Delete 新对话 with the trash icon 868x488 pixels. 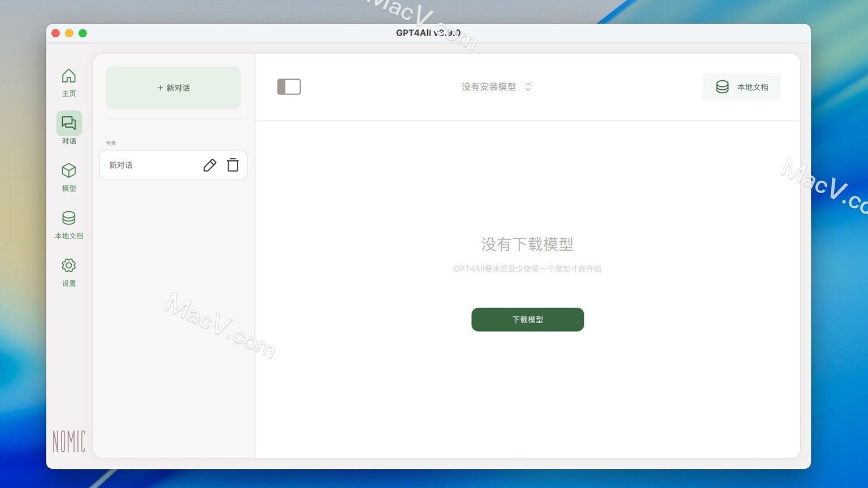233,165
